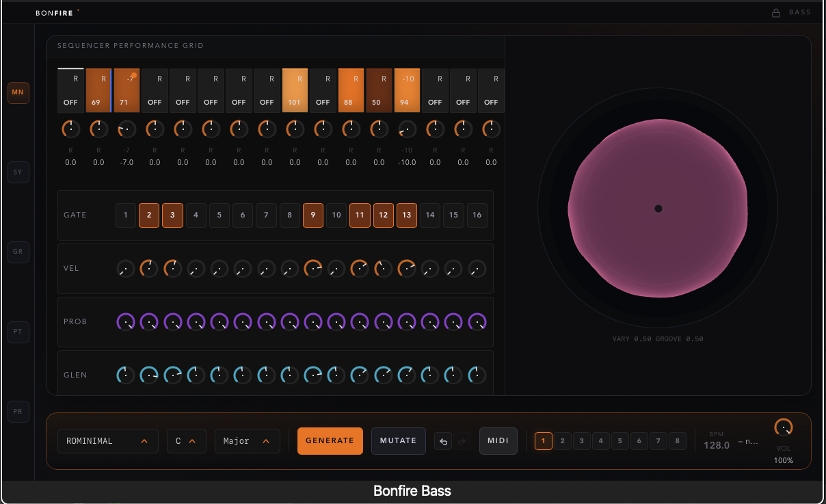The width and height of the screenshot is (826, 504).
Task: Switch to the PT sidebar panel
Action: point(18,332)
